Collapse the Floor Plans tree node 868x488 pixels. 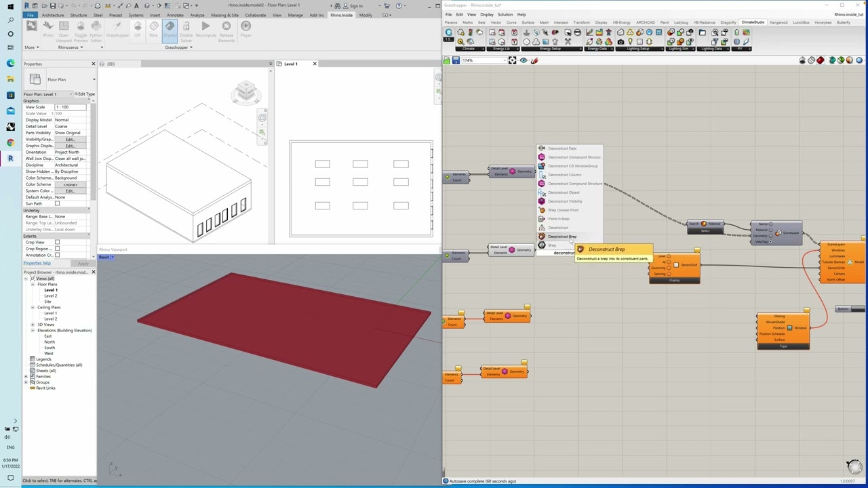pos(33,284)
